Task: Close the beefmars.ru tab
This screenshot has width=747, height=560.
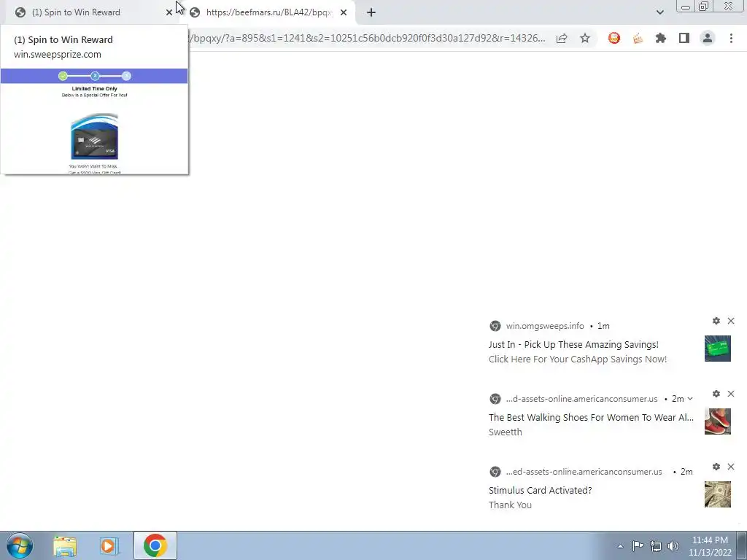Action: pos(344,12)
